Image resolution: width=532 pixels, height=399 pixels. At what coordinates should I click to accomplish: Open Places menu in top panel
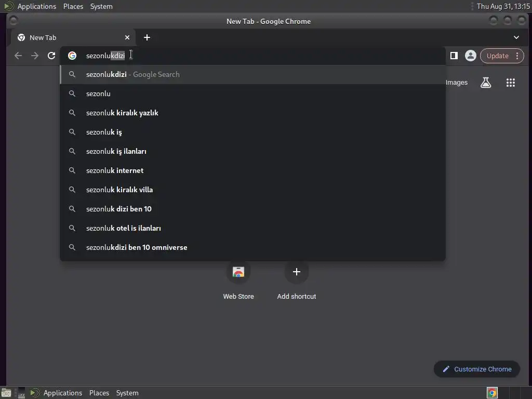(x=73, y=6)
